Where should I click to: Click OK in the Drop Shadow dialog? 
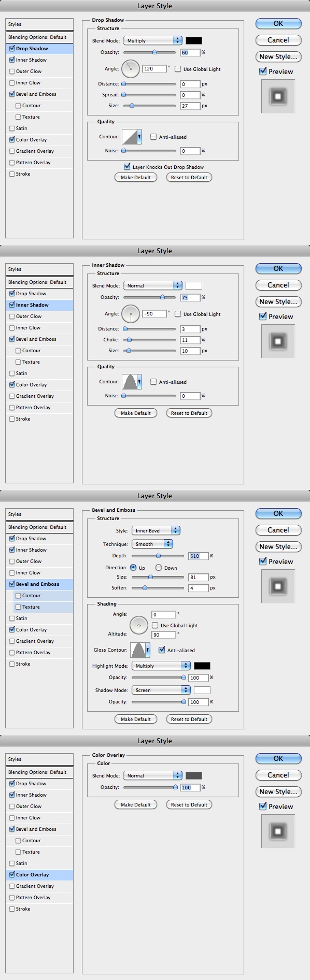(278, 23)
